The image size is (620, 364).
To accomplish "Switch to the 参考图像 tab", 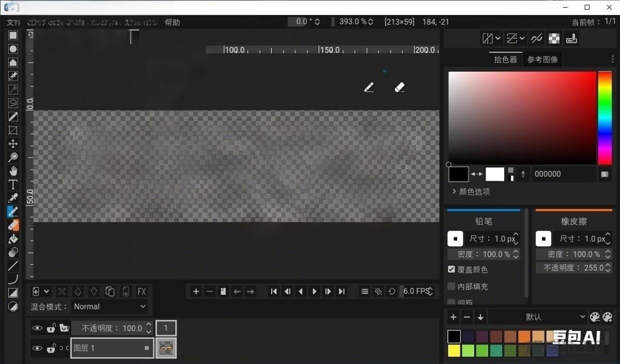I will pos(542,59).
